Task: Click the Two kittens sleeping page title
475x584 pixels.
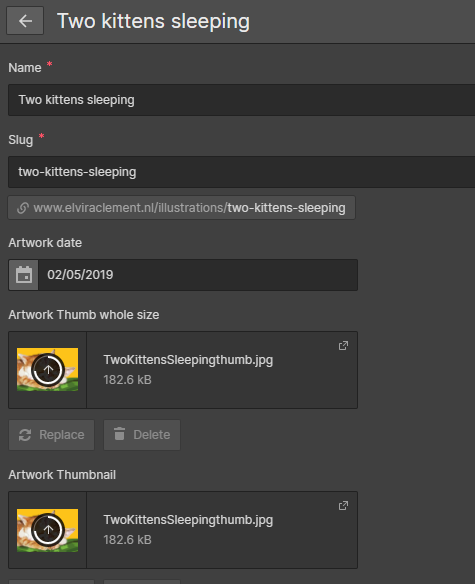Action: [x=153, y=21]
